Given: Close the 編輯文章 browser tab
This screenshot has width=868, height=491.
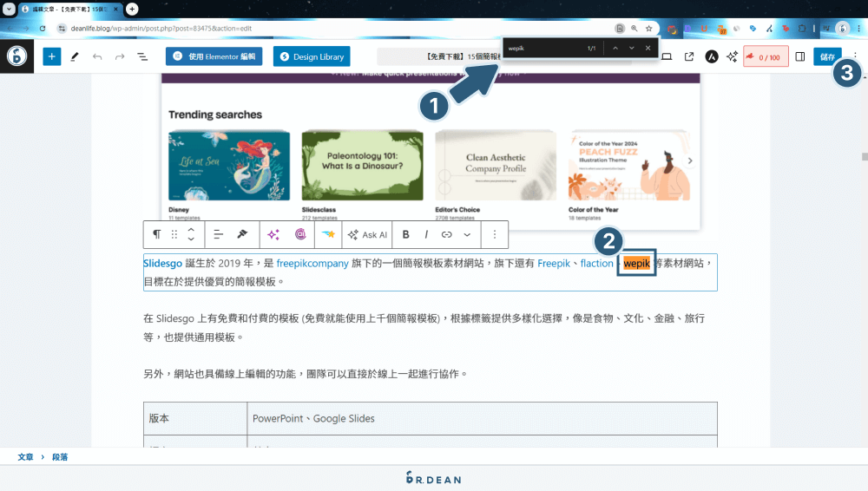Looking at the screenshot, I should [x=115, y=9].
